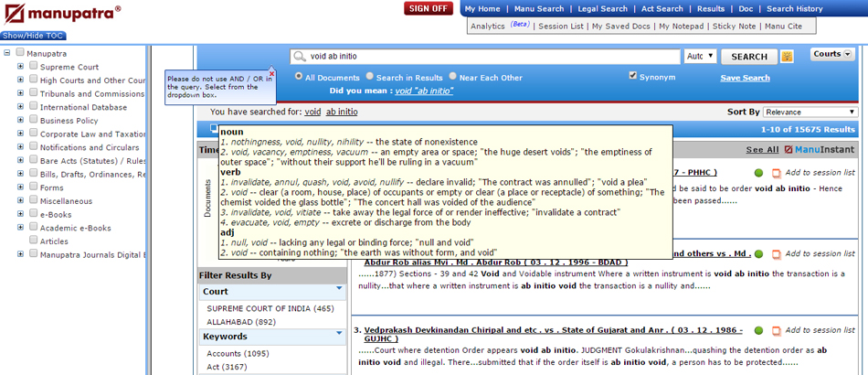Check the Forms checkbox
Screen dimensions: 868x375
(33, 187)
